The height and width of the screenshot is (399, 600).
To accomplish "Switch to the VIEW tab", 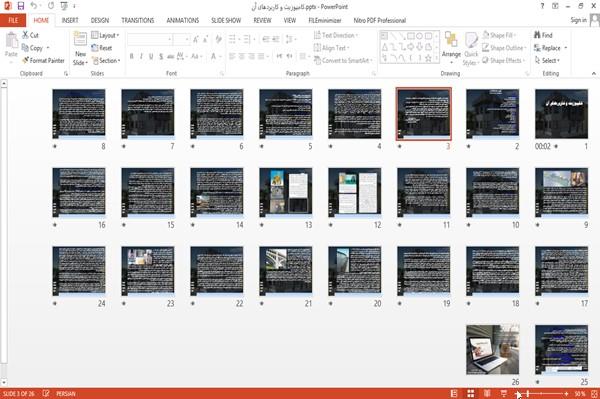I will [289, 20].
